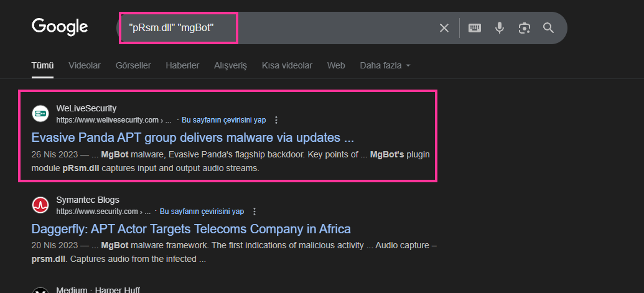Open the on-screen keyboard input tool
This screenshot has height=293, width=644.
(x=475, y=28)
